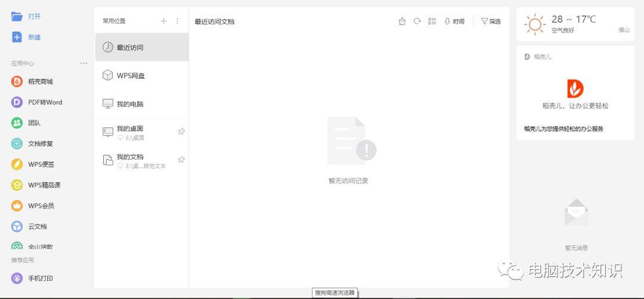
Task: Open the 筛选 filter dropdown
Action: tap(491, 21)
